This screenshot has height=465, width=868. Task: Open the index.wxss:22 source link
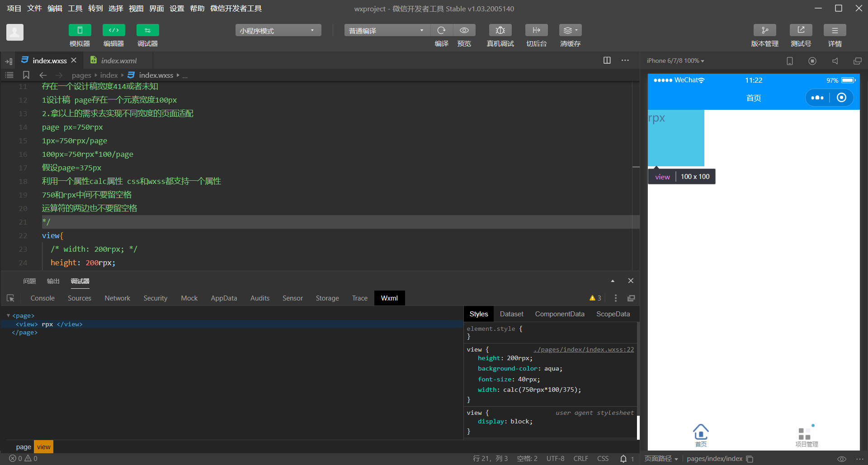[x=584, y=349]
